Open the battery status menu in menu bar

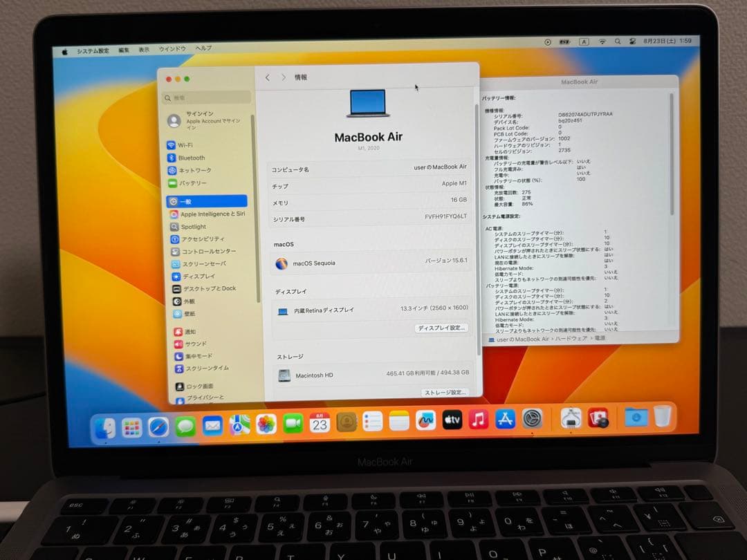[565, 41]
